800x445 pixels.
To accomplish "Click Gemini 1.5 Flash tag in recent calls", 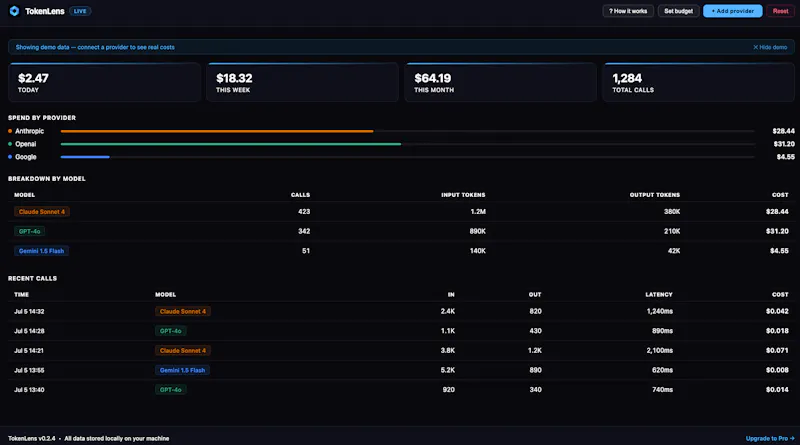I will 182,370.
